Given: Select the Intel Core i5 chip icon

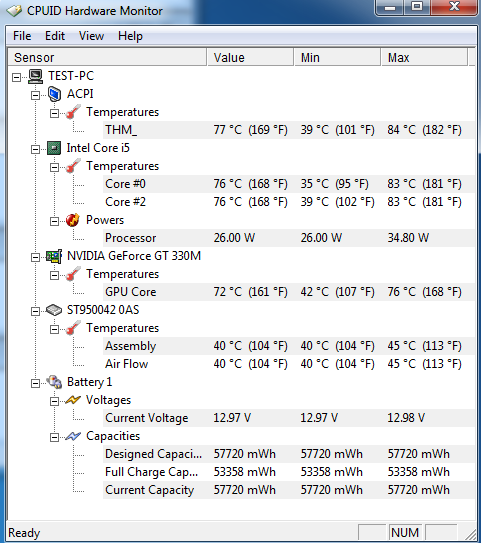Looking at the screenshot, I should coord(54,148).
